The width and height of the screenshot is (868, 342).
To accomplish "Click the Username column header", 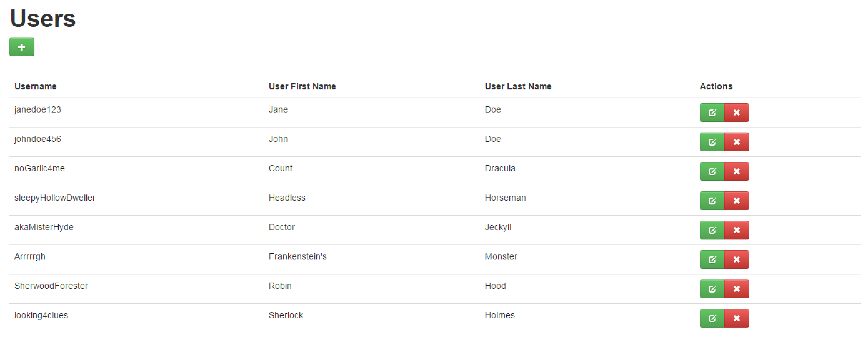I will [35, 86].
